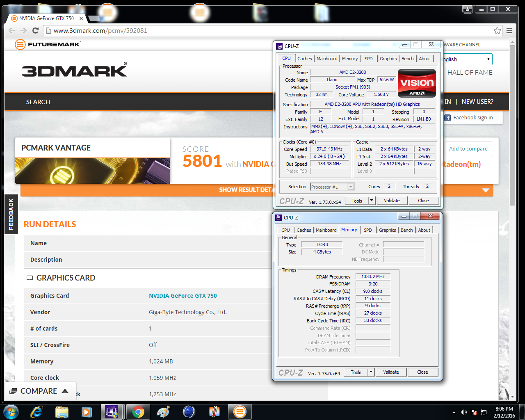525x420 pixels.
Task: Click the blue globe taskbar icon
Action: (x=188, y=412)
